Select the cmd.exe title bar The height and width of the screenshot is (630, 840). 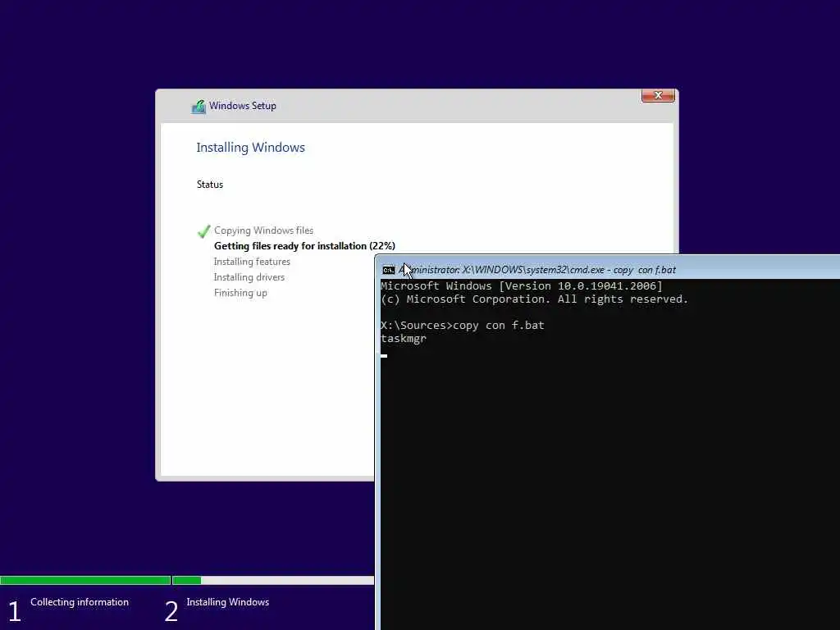pos(608,267)
